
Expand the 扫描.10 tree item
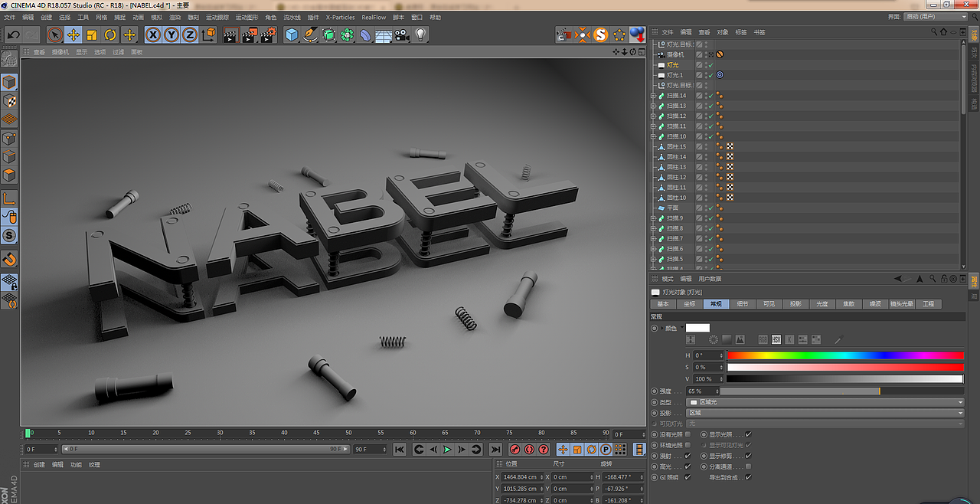point(653,136)
